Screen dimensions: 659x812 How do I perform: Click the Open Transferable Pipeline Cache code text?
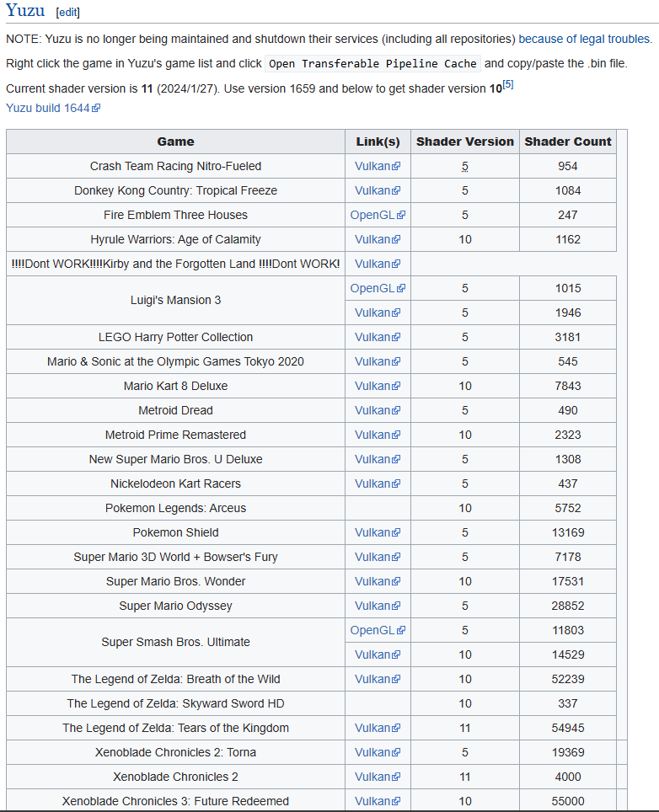(x=372, y=64)
